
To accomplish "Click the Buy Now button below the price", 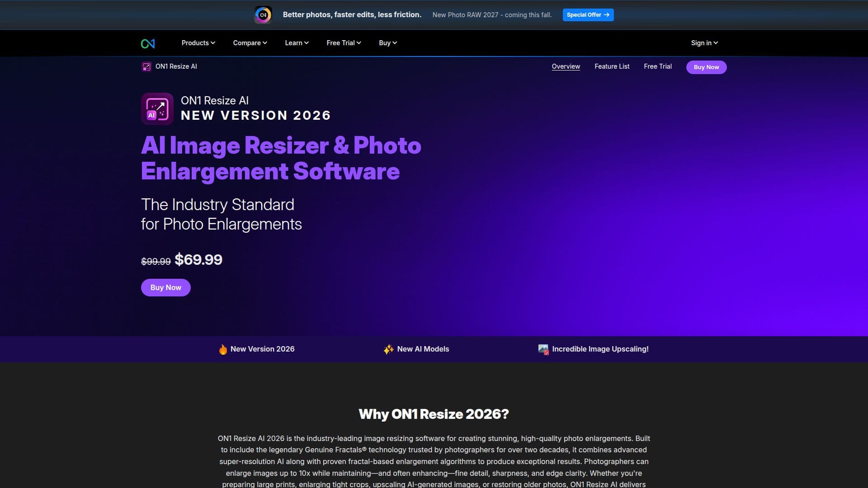I will [165, 288].
